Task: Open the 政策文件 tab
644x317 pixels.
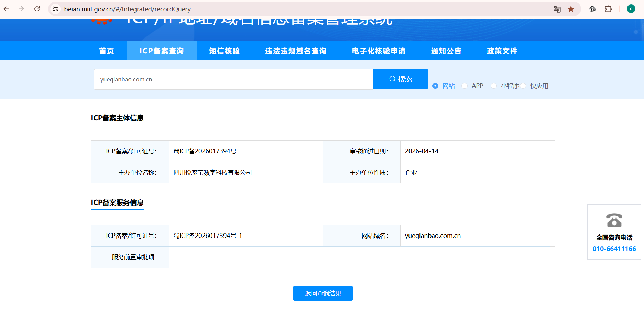Action: point(502,51)
